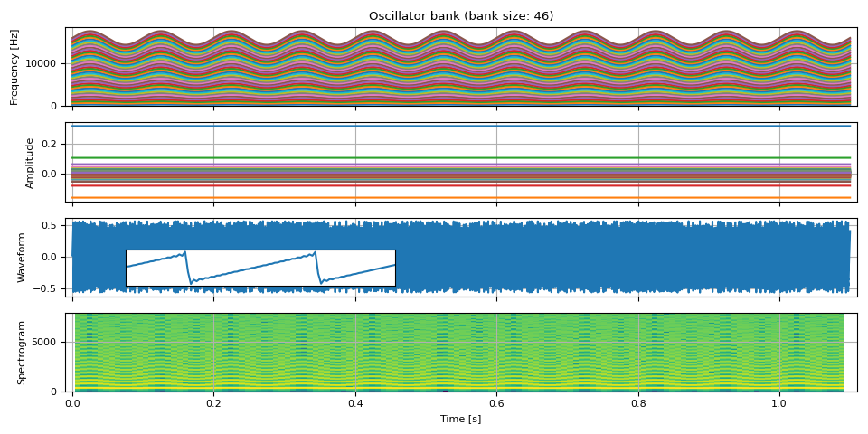Select the topmost blue amplitude line
This screenshot has height=434, width=868.
tap(452, 126)
